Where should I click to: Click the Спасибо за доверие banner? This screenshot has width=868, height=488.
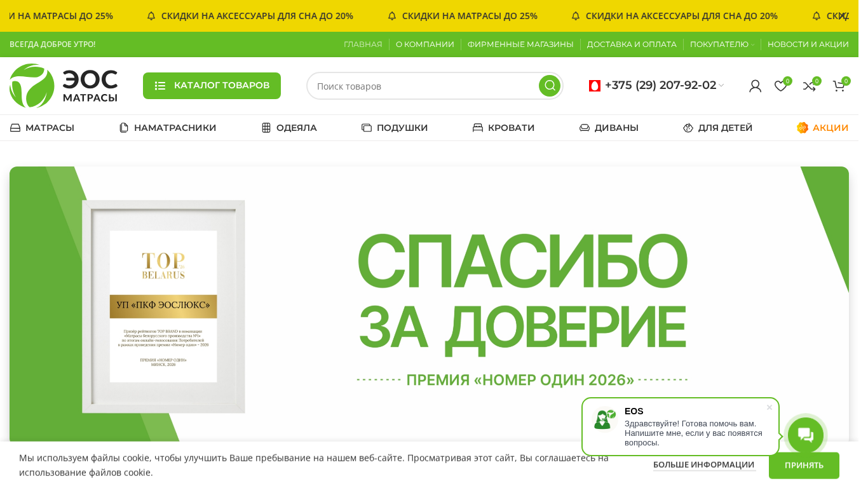click(x=429, y=305)
